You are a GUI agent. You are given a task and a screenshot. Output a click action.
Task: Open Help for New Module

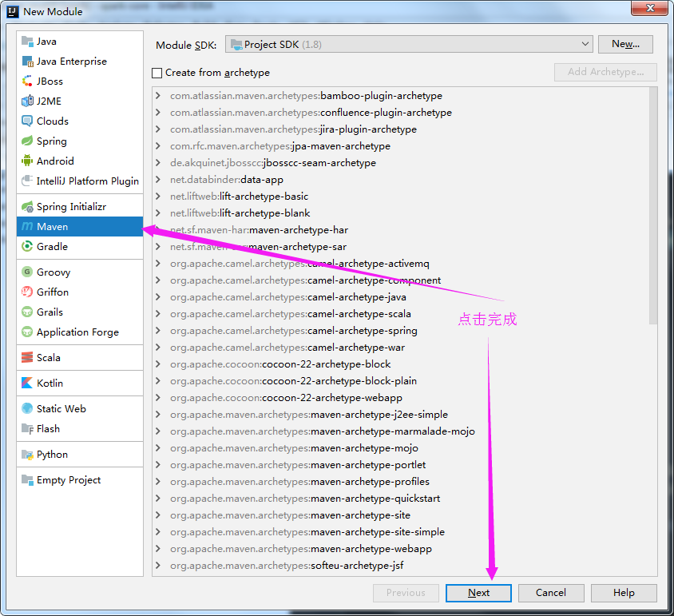[624, 593]
